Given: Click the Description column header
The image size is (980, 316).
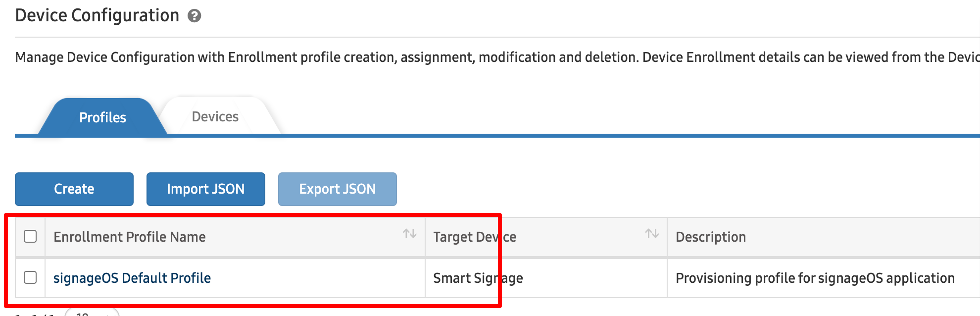Looking at the screenshot, I should click(x=711, y=237).
